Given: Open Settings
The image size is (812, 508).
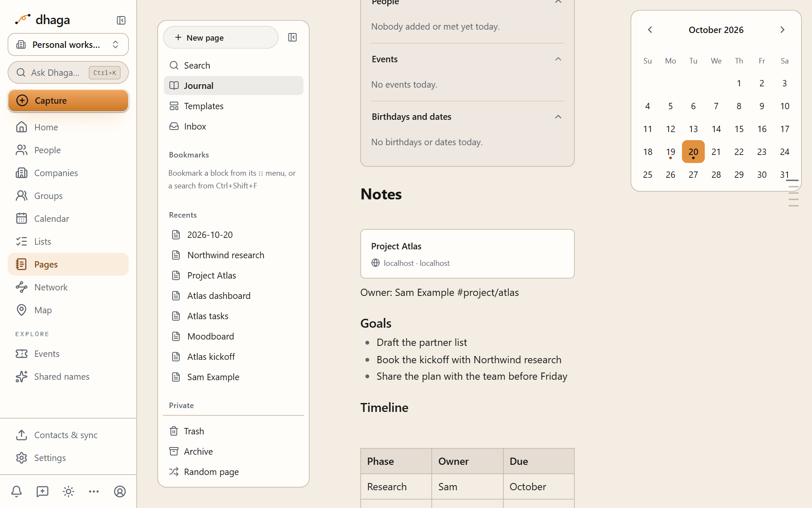Looking at the screenshot, I should (68, 458).
